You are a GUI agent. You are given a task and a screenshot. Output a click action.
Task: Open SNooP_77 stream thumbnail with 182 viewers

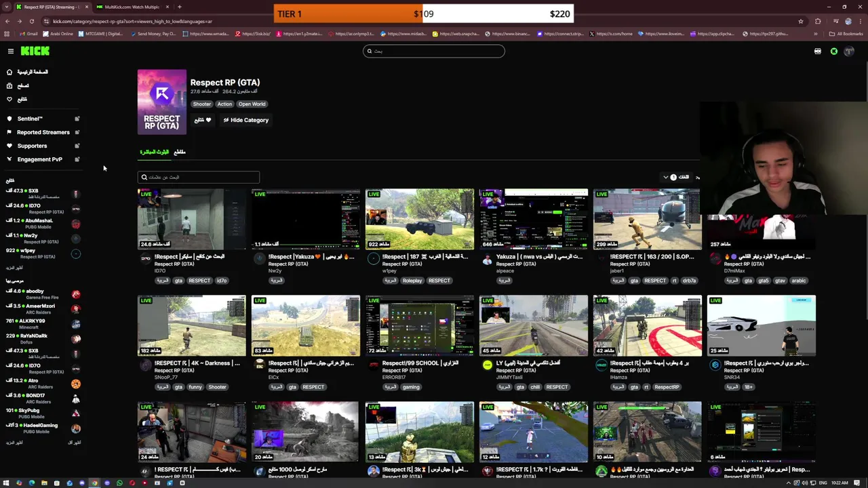(192, 325)
